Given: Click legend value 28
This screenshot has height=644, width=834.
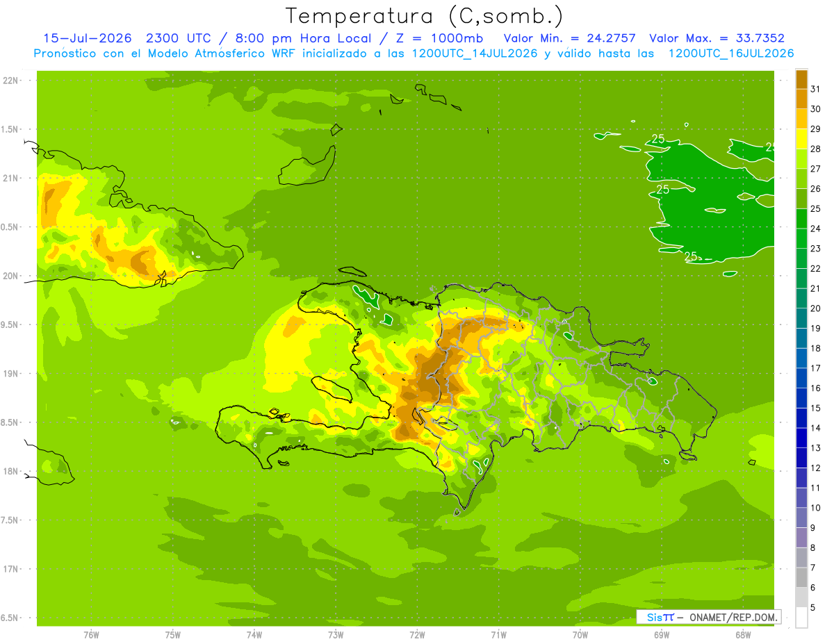Looking at the screenshot, I should (815, 149).
